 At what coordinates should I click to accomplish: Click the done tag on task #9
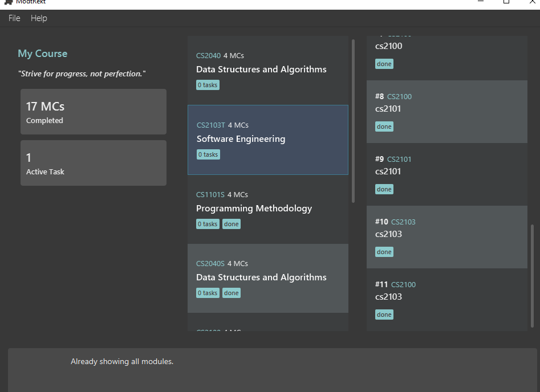[x=384, y=189]
